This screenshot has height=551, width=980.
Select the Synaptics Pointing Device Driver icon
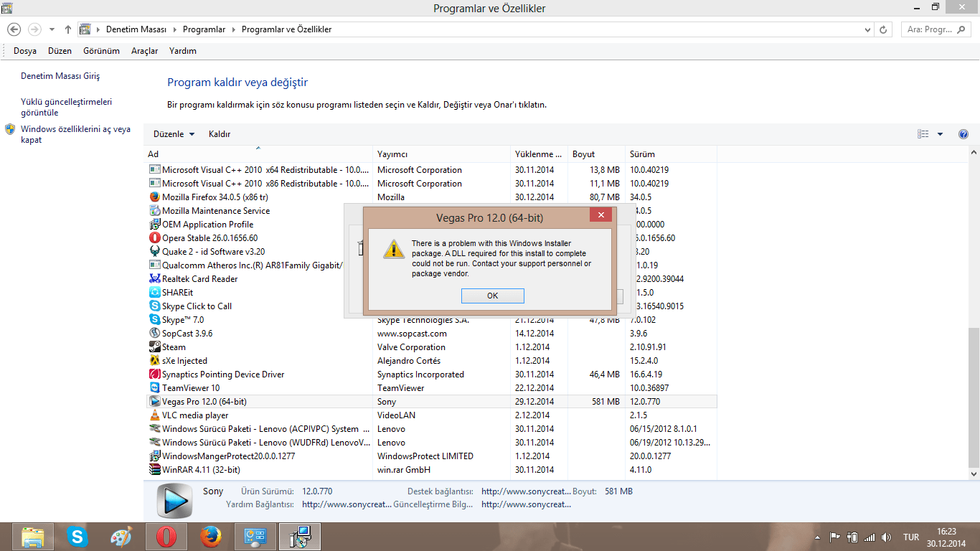(x=154, y=375)
